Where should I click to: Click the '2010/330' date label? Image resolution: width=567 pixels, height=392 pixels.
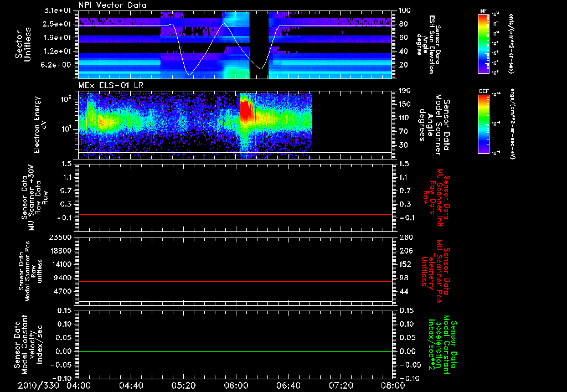coord(38,385)
